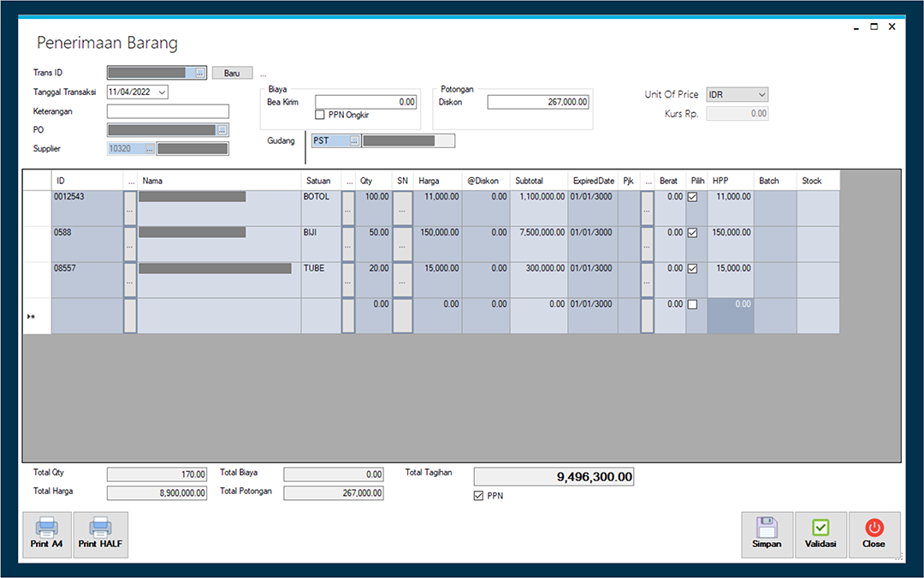Click the red Close power icon
Viewport: 924px width, 578px height.
pos(874,527)
